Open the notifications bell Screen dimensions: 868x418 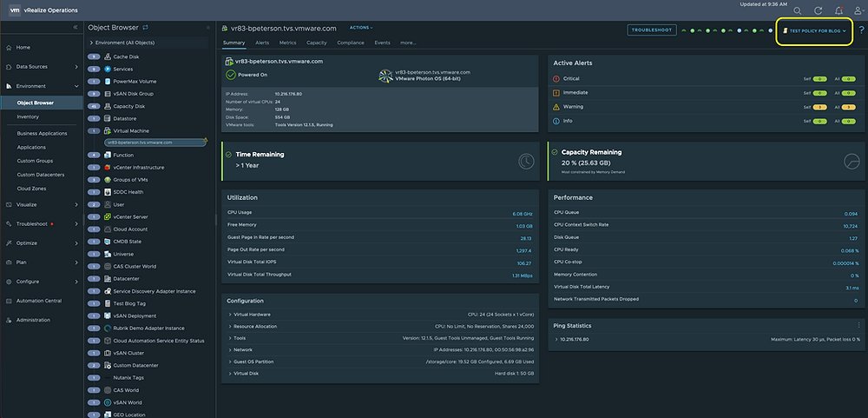point(838,10)
